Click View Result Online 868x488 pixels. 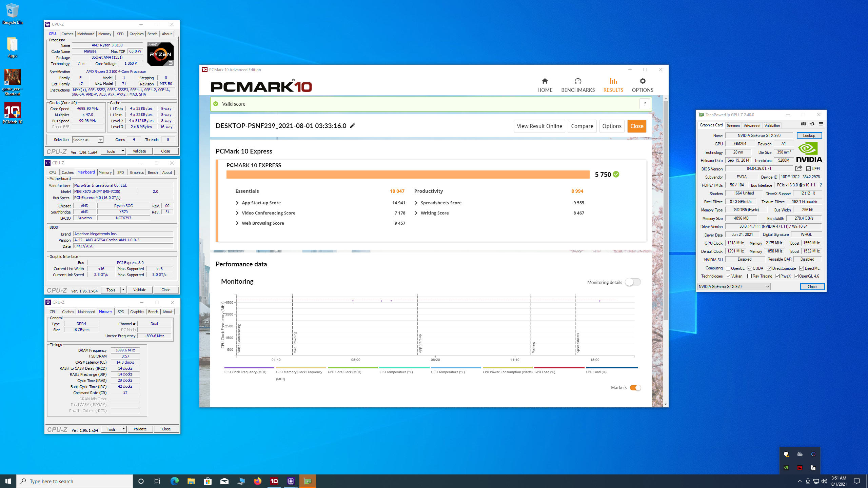point(539,126)
